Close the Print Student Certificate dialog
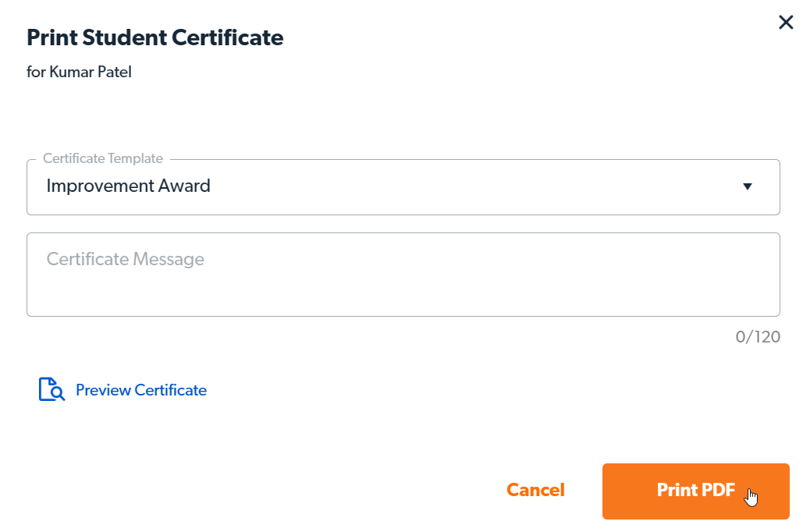The image size is (810, 532). 786,23
